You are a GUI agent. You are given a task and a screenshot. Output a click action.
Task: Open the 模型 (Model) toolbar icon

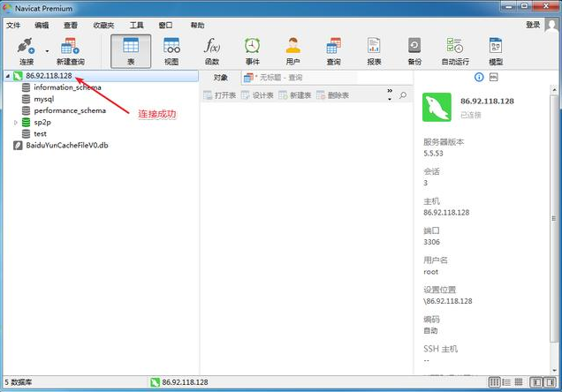point(496,51)
